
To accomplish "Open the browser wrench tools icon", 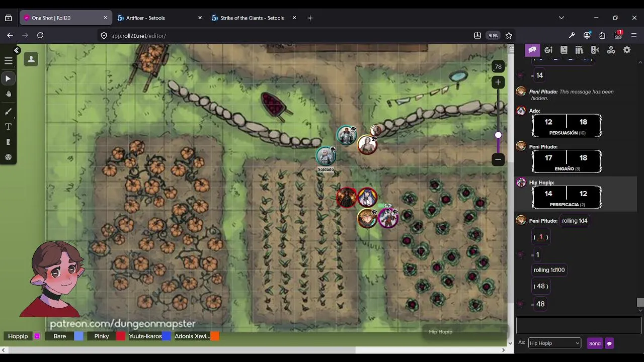I will point(572,36).
